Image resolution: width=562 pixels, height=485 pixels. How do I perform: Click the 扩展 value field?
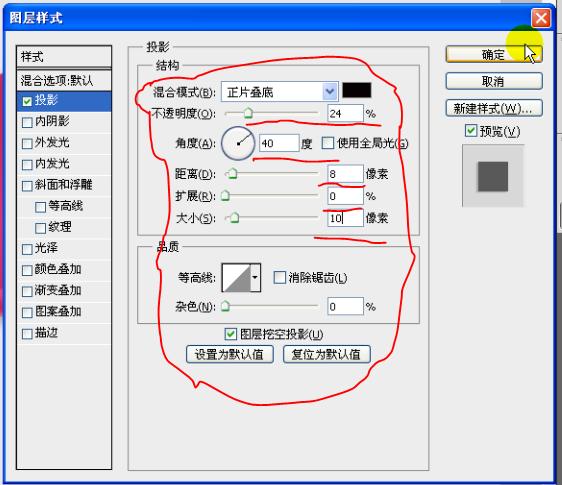[x=346, y=196]
